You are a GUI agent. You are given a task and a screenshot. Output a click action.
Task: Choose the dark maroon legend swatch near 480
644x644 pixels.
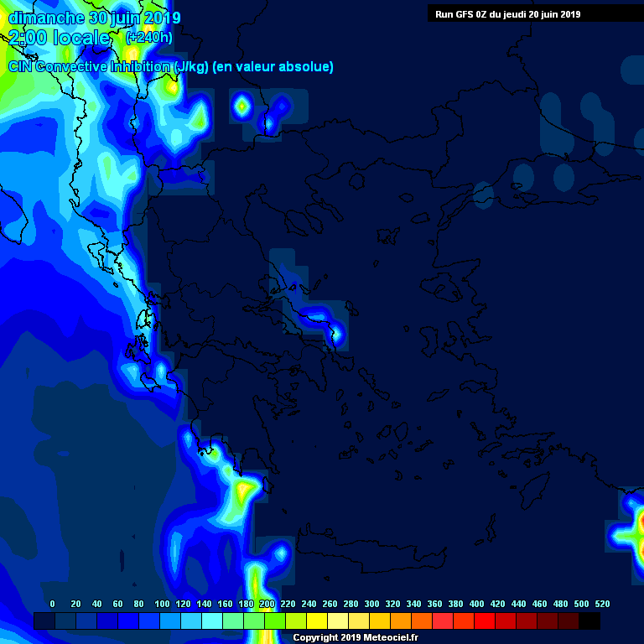pyautogui.click(x=569, y=621)
